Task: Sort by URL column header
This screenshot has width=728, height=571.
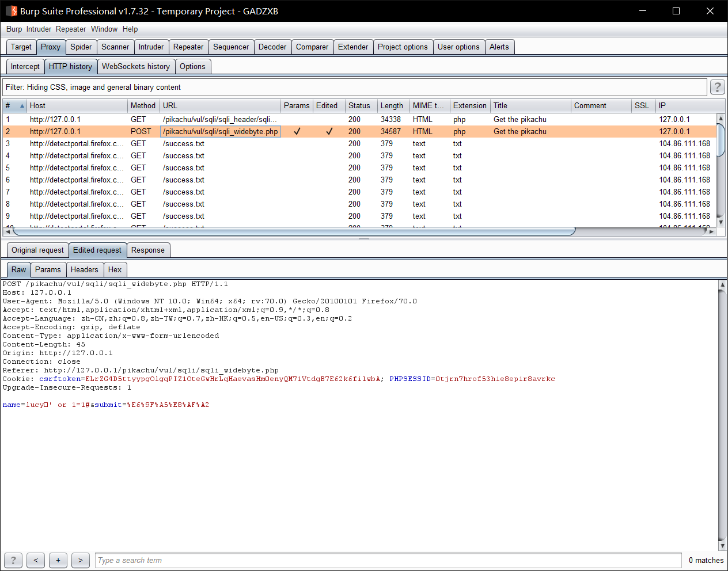Action: (x=220, y=106)
